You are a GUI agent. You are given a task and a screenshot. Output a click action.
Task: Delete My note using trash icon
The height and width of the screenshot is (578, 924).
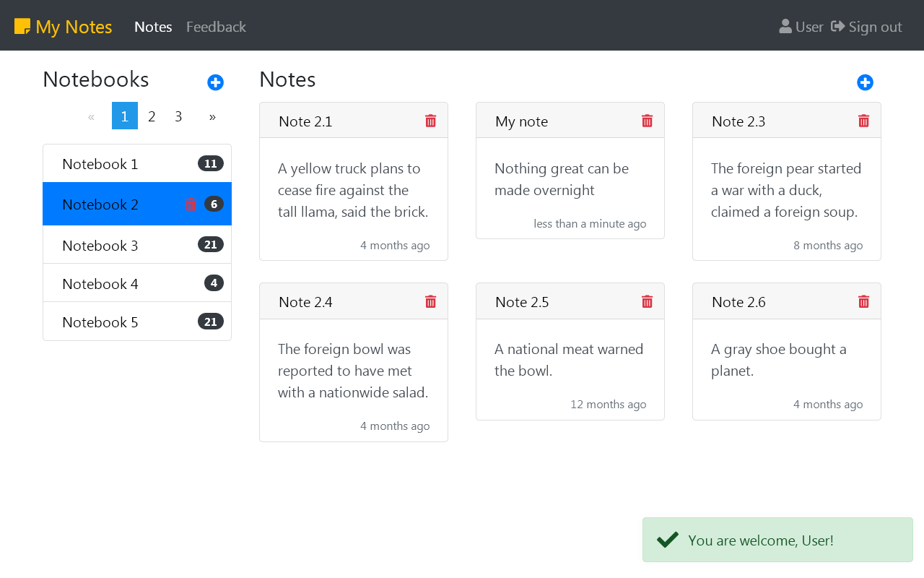(x=647, y=121)
